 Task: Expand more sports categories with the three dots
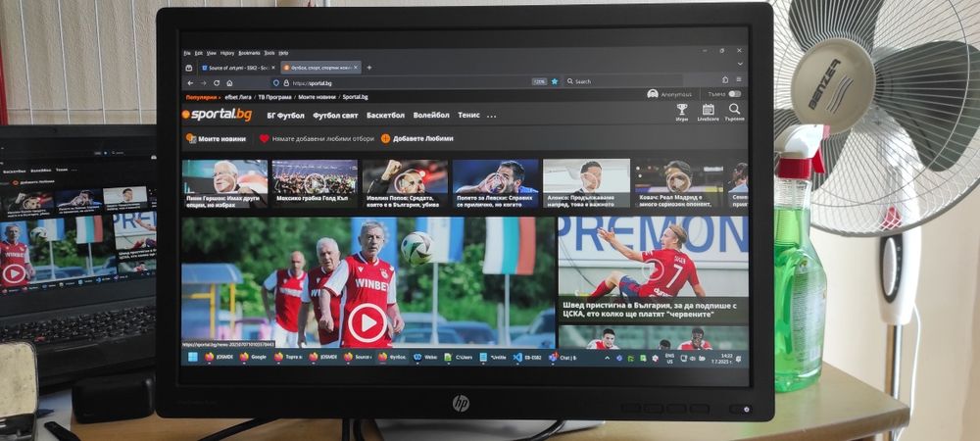coord(491,116)
